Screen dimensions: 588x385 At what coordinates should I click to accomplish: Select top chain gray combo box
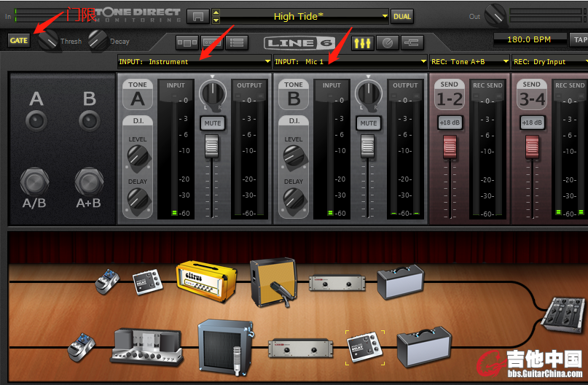[401, 281]
